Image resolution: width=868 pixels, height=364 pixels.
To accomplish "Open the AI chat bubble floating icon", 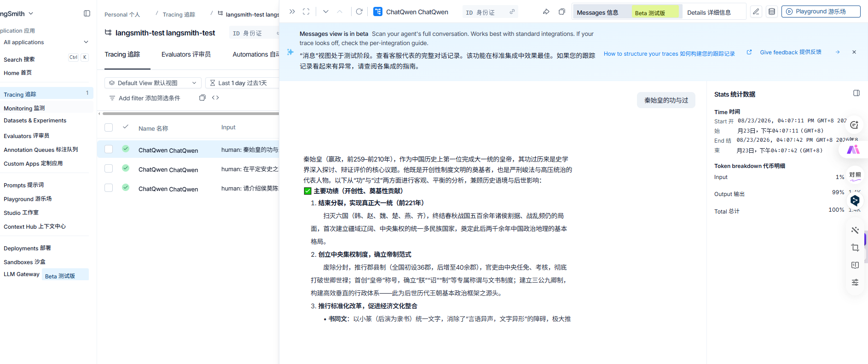I will coord(855,125).
